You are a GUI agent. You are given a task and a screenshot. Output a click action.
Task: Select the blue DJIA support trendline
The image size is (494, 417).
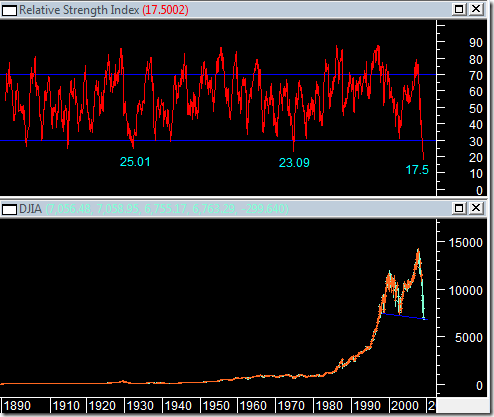[405, 316]
